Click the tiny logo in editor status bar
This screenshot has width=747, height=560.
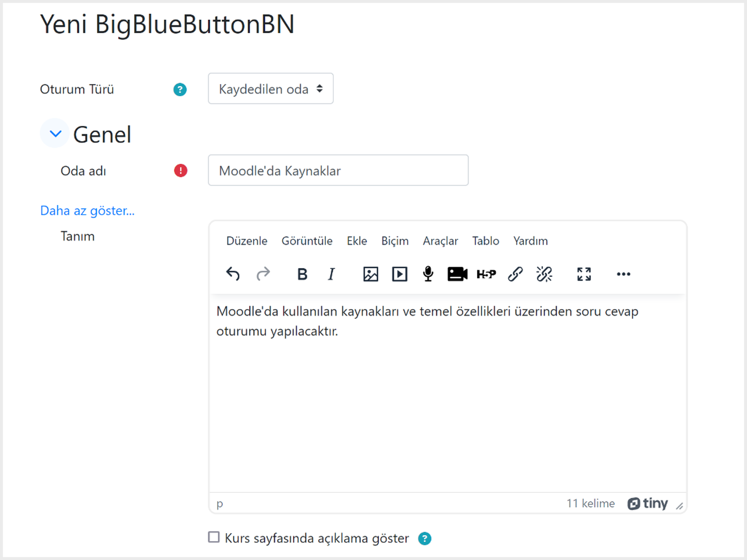click(x=647, y=504)
